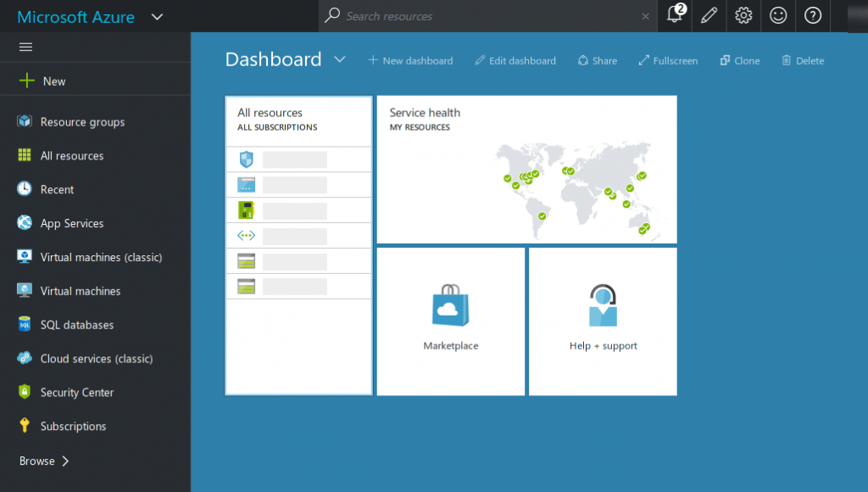Click Fullscreen in the dashboard toolbar
868x492 pixels.
[x=668, y=60]
